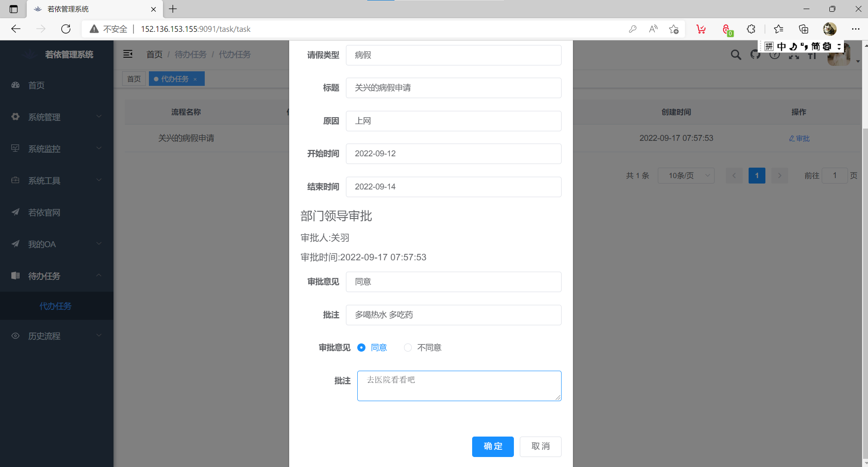Click the 审批 link in the table row
868x467 pixels.
pos(799,139)
